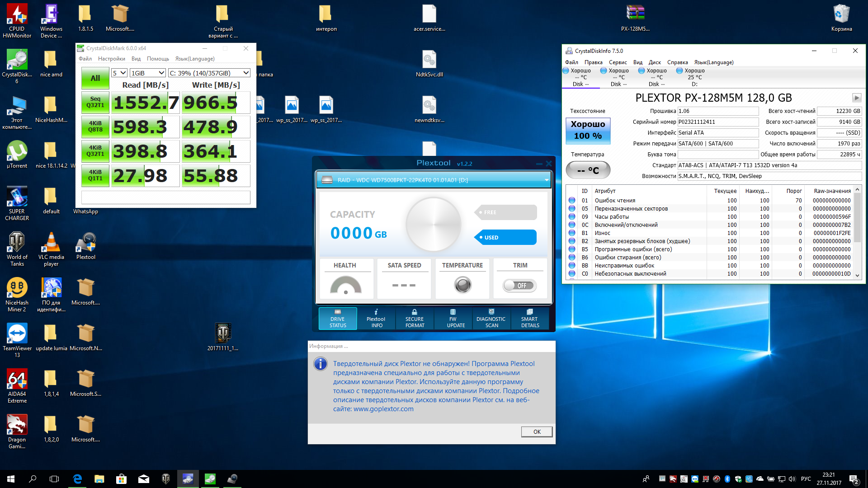Open the SMART DETAILS panel
Screen dimensions: 868x488
click(x=530, y=319)
